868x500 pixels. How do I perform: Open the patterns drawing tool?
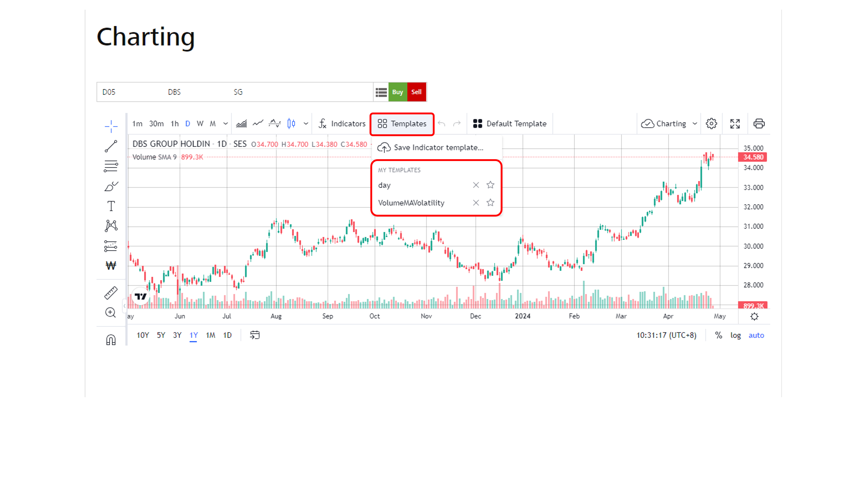111,226
